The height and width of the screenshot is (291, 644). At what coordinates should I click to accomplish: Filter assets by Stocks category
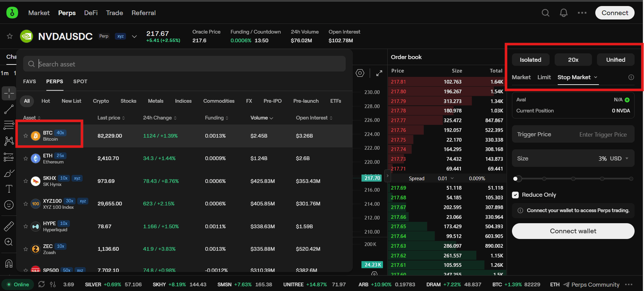point(128,101)
